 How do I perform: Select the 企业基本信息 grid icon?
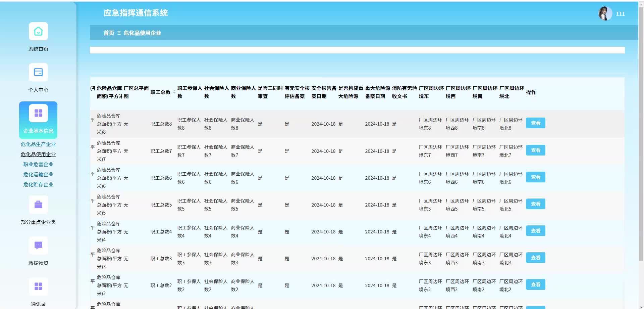coord(38,113)
